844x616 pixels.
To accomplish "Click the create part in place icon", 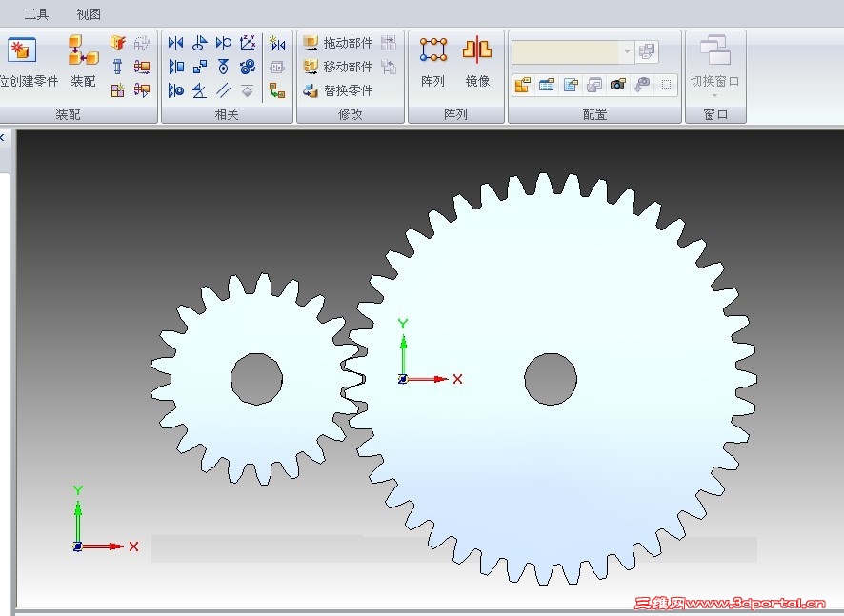I will click(22, 50).
